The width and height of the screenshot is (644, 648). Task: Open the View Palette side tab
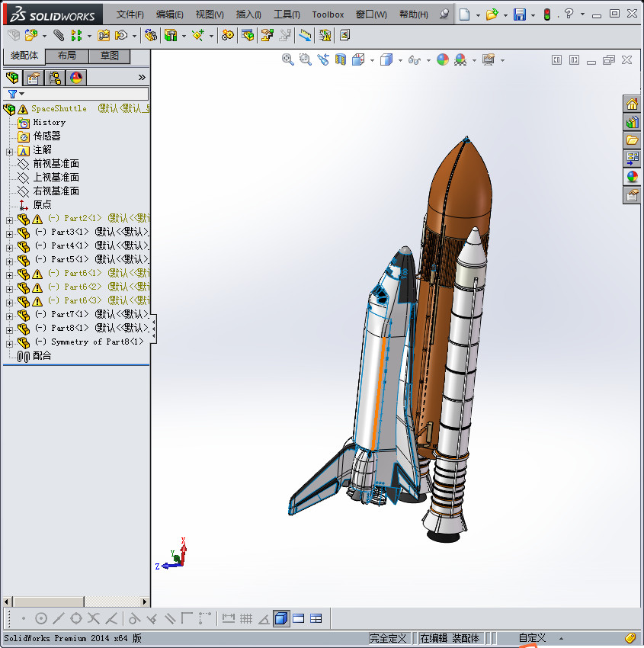pyautogui.click(x=632, y=159)
